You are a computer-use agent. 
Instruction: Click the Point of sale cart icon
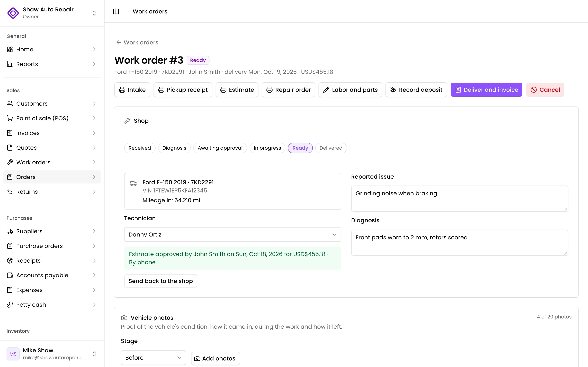coord(10,118)
